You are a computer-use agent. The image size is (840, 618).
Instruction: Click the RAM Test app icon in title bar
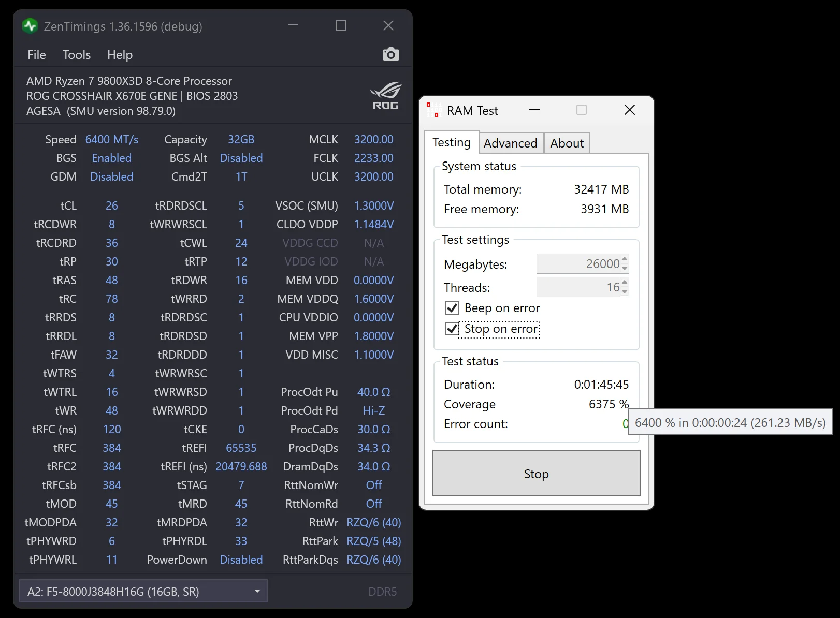(x=433, y=110)
